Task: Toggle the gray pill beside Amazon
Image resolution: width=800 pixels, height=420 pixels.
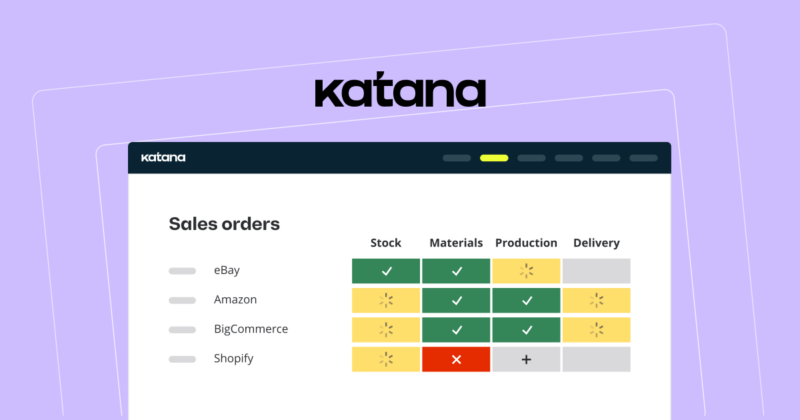Action: [x=182, y=300]
